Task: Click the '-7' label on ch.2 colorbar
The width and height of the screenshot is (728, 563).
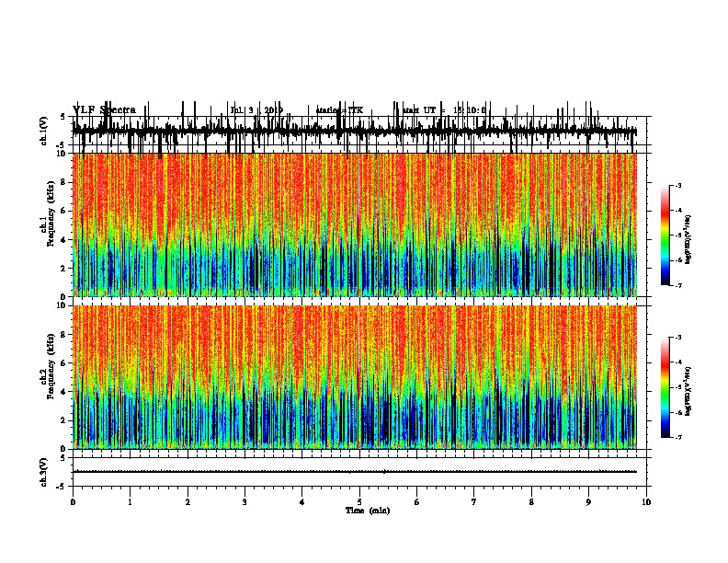Action: (677, 437)
